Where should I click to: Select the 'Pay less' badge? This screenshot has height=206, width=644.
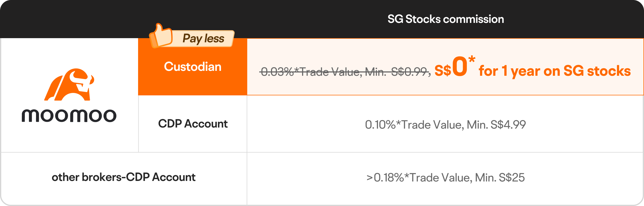pos(192,38)
